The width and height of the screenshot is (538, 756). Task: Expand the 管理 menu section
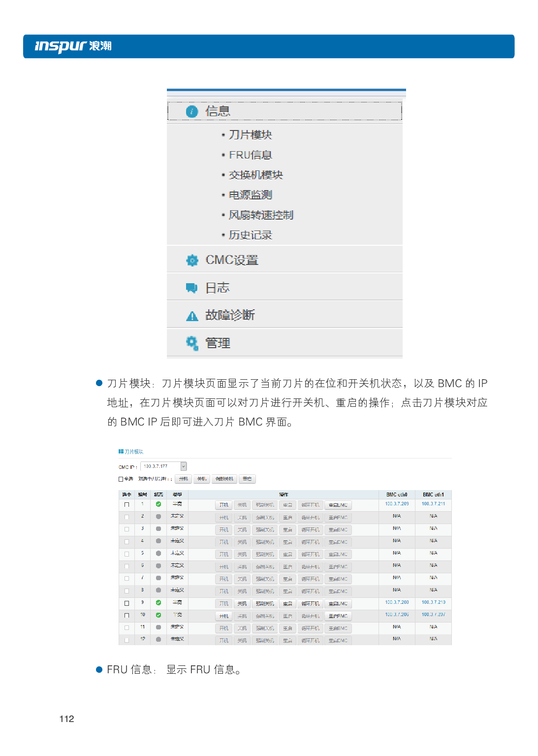click(x=218, y=343)
